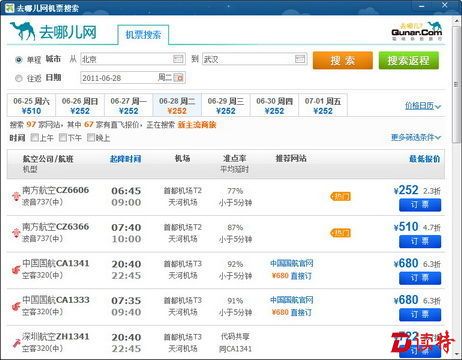The image size is (462, 360).
Task: Click China Southern logo for flight CZ6606
Action: click(x=16, y=196)
